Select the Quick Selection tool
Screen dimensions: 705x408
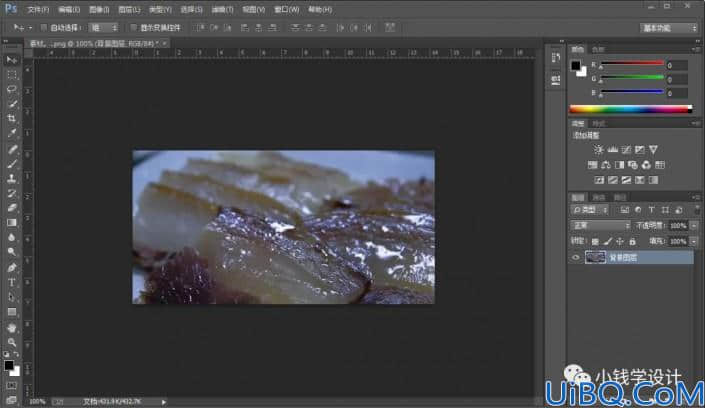12,104
